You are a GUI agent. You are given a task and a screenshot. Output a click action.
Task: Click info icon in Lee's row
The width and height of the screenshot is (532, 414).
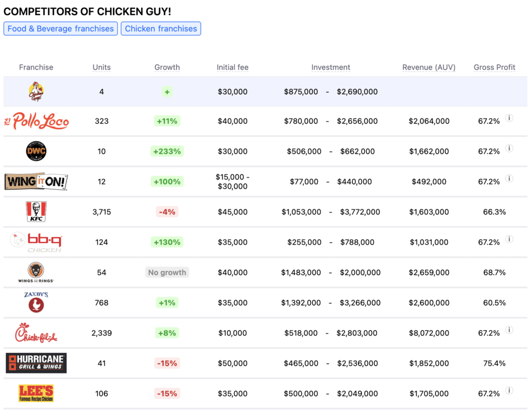pos(509,391)
